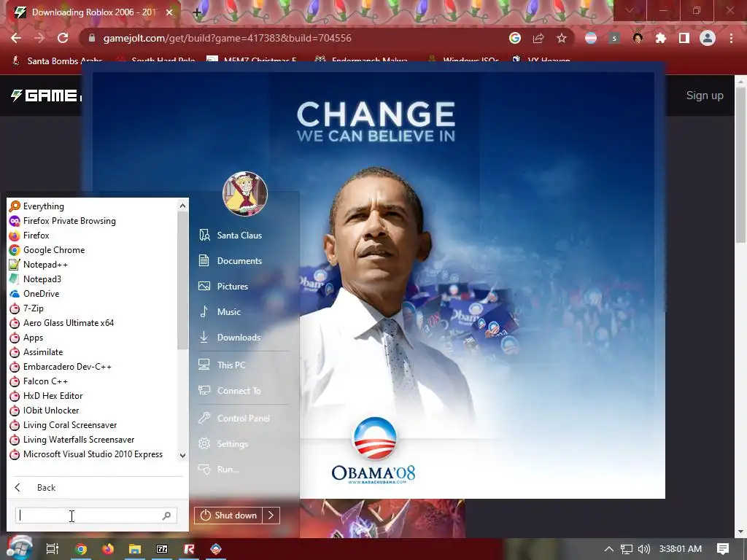Reload the Game Jolt page
The width and height of the screenshot is (747, 560).
[x=63, y=38]
